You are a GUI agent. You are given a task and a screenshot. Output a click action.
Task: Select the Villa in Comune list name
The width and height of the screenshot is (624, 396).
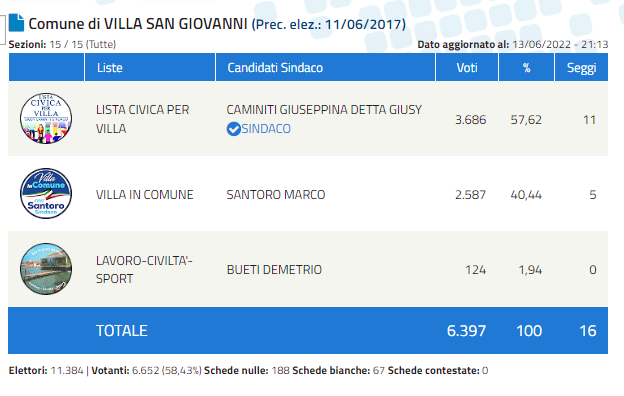(144, 195)
